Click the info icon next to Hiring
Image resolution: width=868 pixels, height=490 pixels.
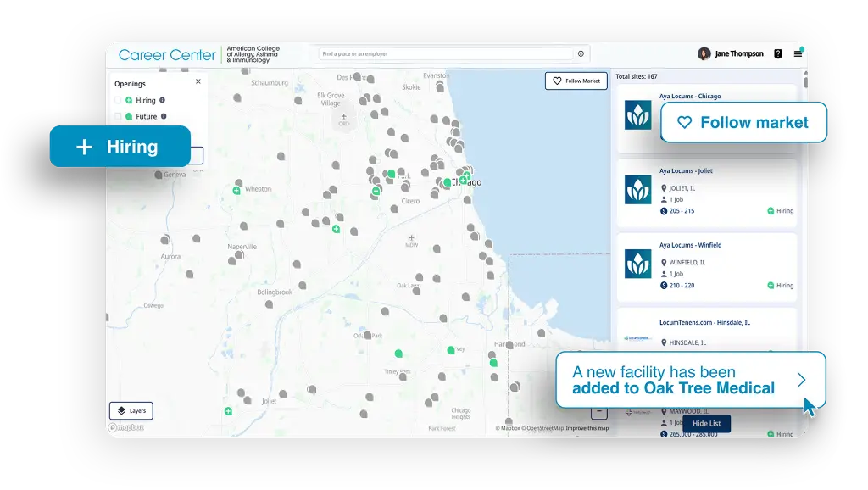[162, 100]
